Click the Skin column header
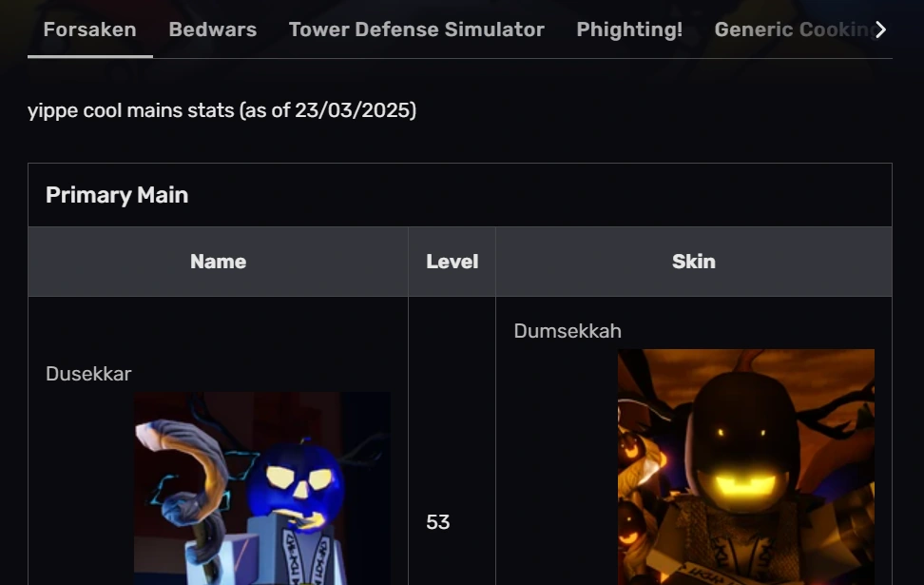Screen dimensions: 924x585 (694, 262)
